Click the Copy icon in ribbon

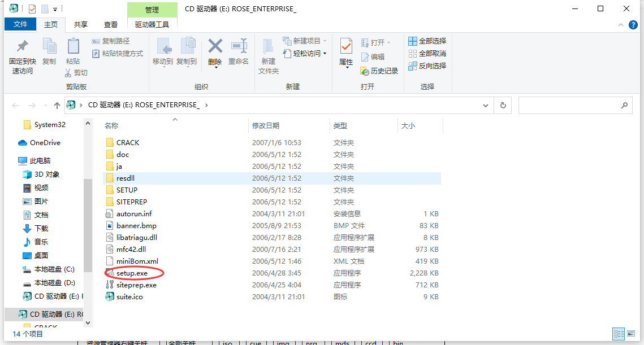(x=49, y=46)
